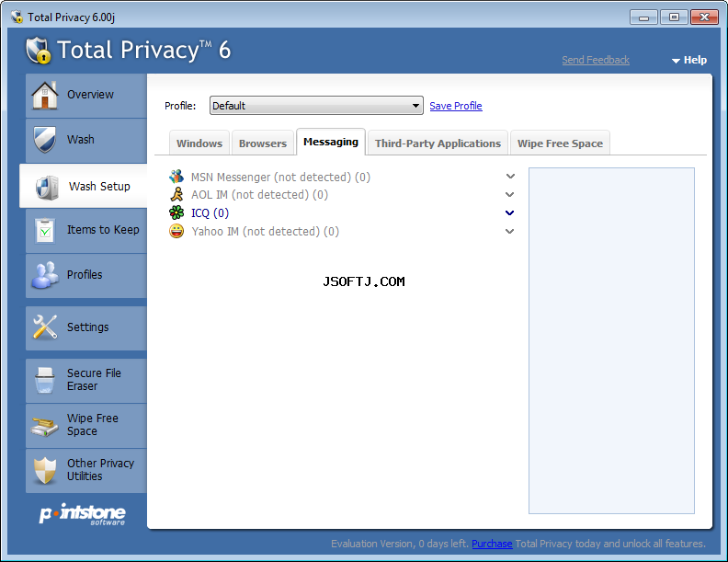The width and height of the screenshot is (728, 562).
Task: Select the MSN Messenger (not detected) text
Action: pyautogui.click(x=280, y=177)
